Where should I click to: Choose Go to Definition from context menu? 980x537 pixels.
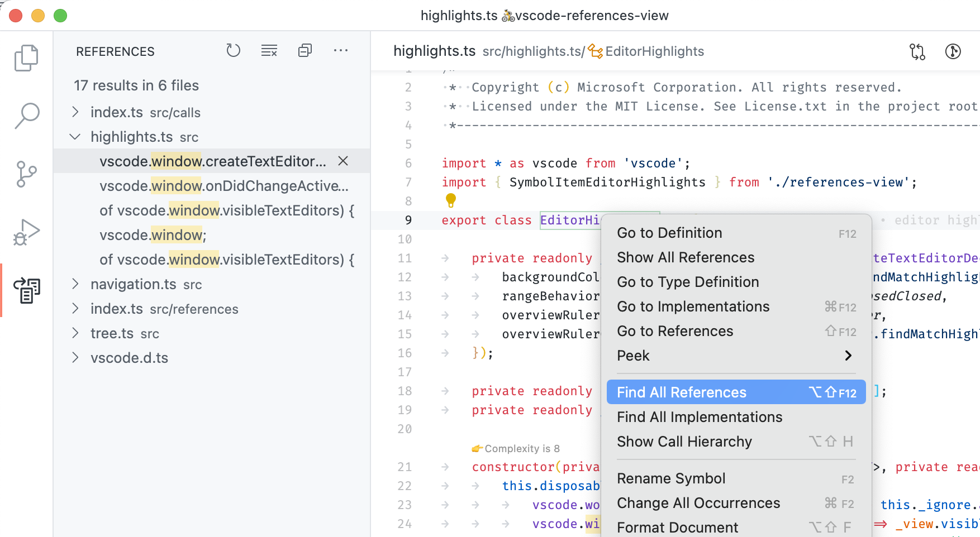(x=669, y=233)
